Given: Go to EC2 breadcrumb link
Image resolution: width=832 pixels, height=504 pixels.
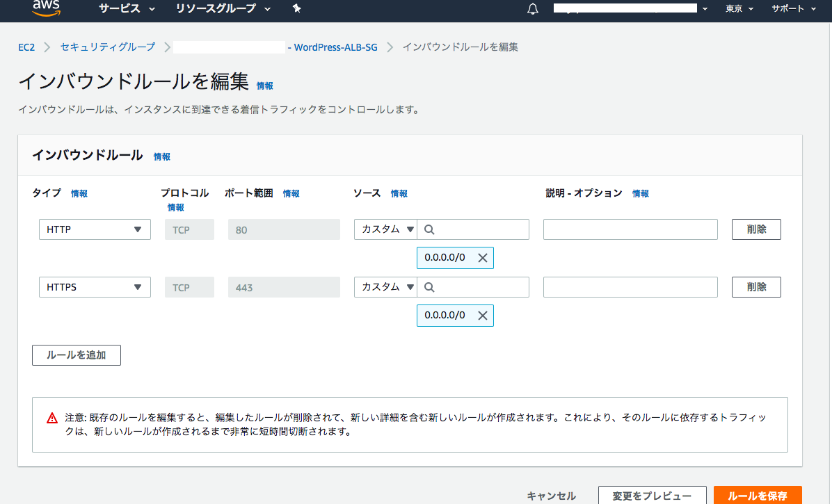Looking at the screenshot, I should (26, 47).
